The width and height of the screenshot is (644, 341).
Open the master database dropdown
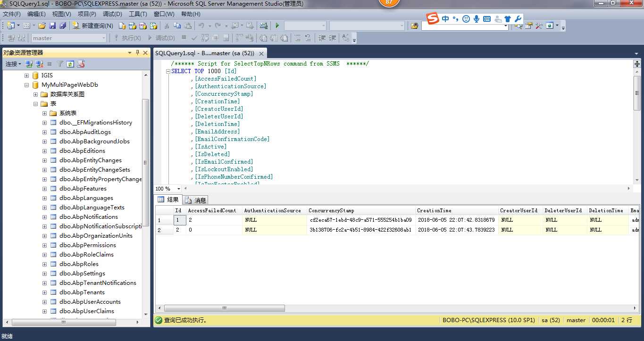tap(104, 38)
